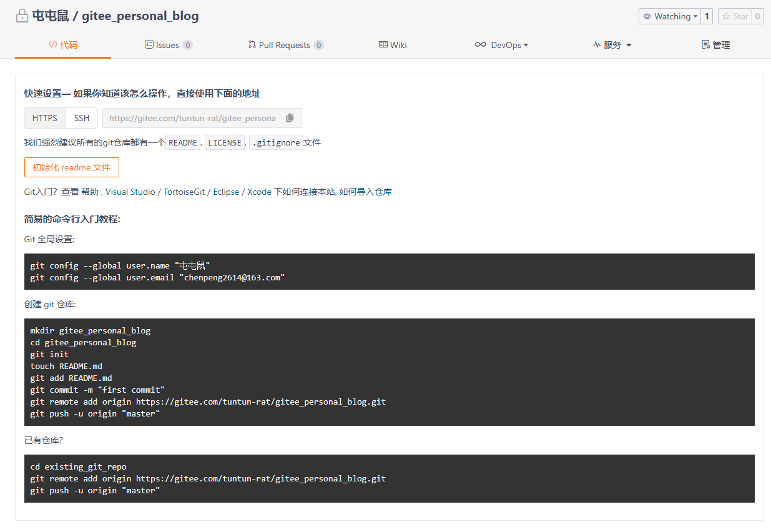Click the 初始化 readme 文件 button
The image size is (771, 532).
coord(72,167)
